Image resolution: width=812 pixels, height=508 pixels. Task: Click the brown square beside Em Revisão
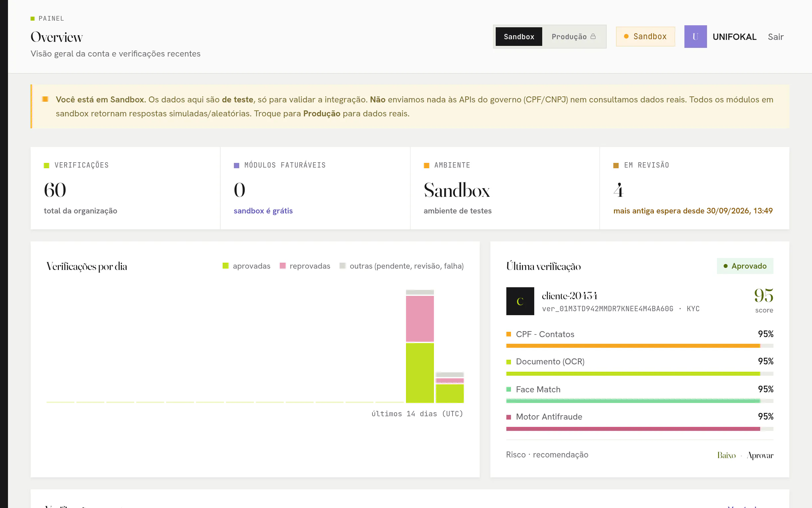tap(616, 165)
